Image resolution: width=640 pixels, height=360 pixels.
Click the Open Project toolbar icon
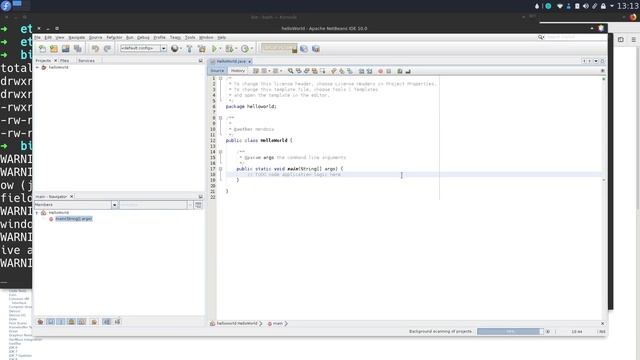[66, 49]
